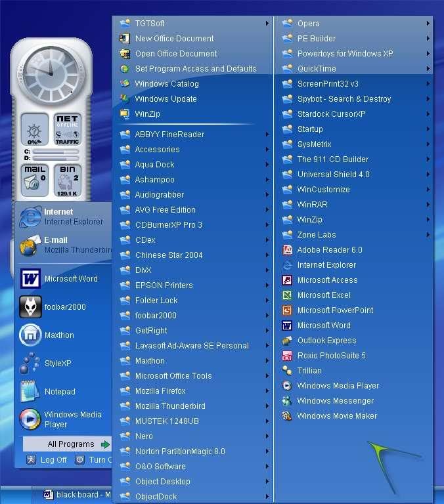This screenshot has width=444, height=504.
Task: Open Microsoft Word icon in pinned list
Action: click(31, 279)
